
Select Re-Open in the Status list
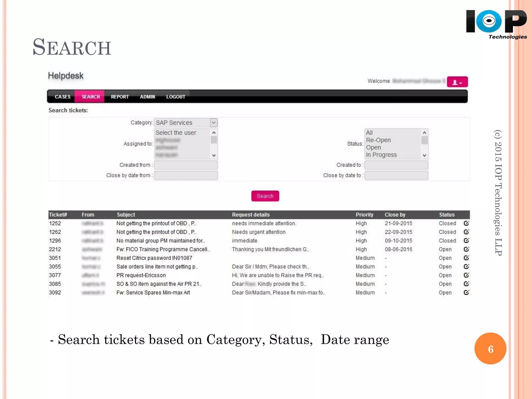click(378, 140)
